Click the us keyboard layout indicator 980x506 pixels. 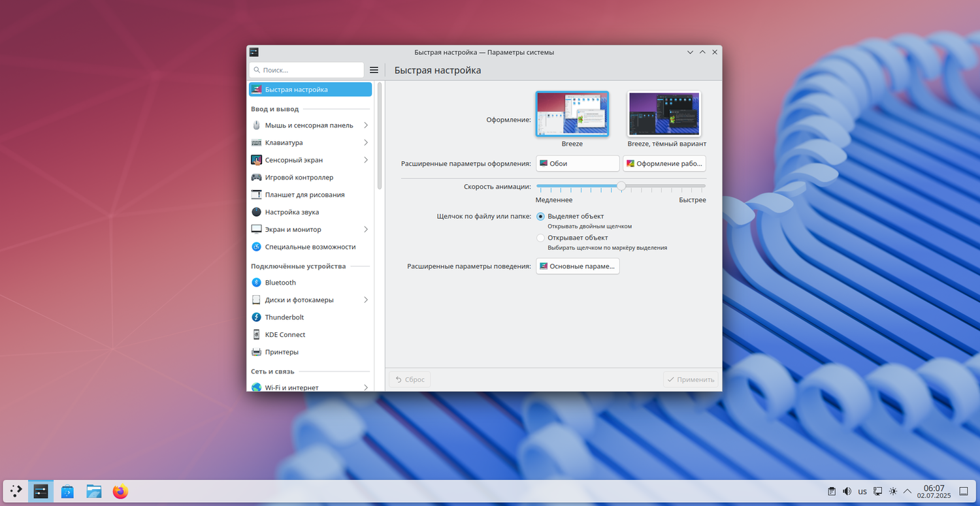tap(862, 491)
